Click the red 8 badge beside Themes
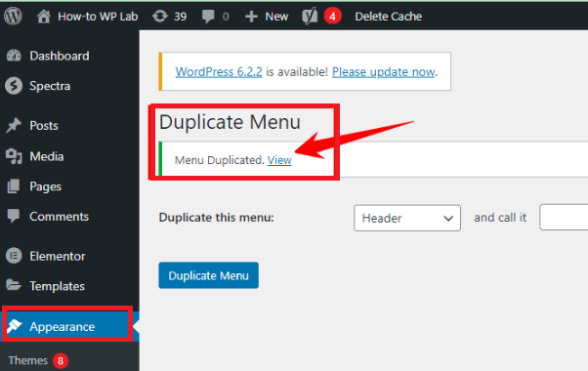The image size is (588, 371). 61,361
